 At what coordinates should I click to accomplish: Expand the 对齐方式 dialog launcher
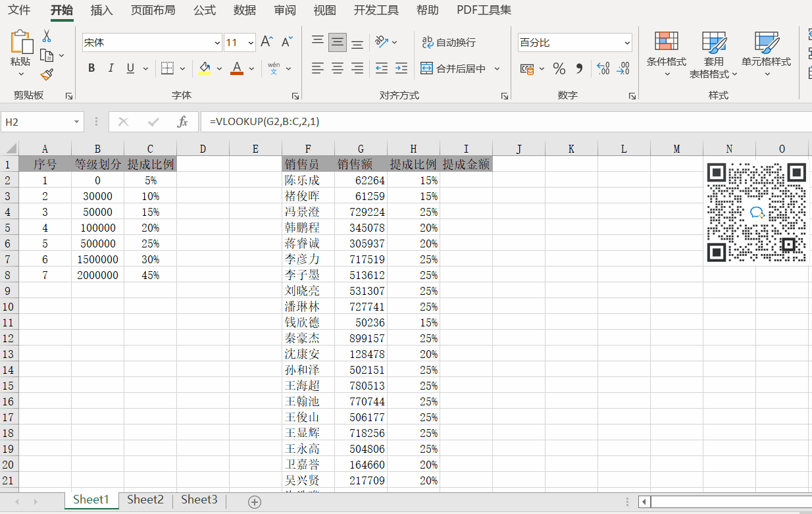click(504, 96)
